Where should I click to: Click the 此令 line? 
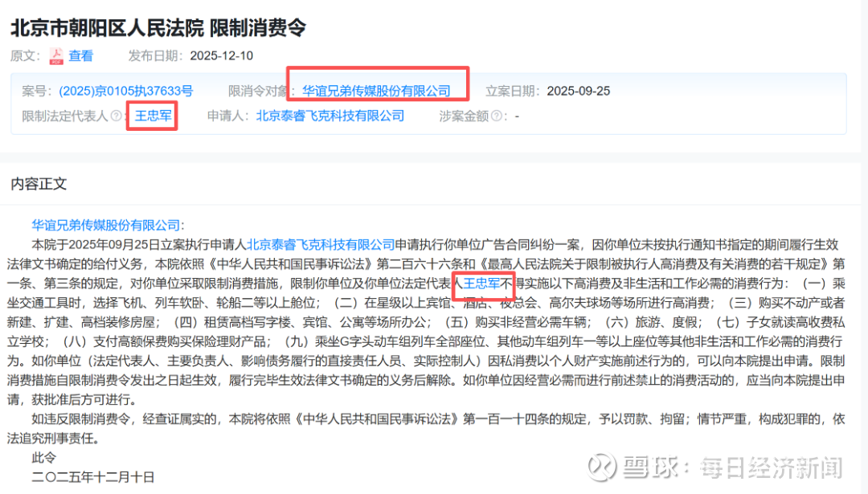coord(43,458)
